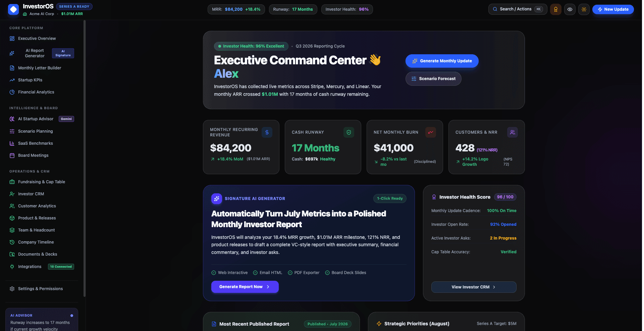Select Scenario Planning in sidebar
The width and height of the screenshot is (644, 331).
(x=42, y=131)
